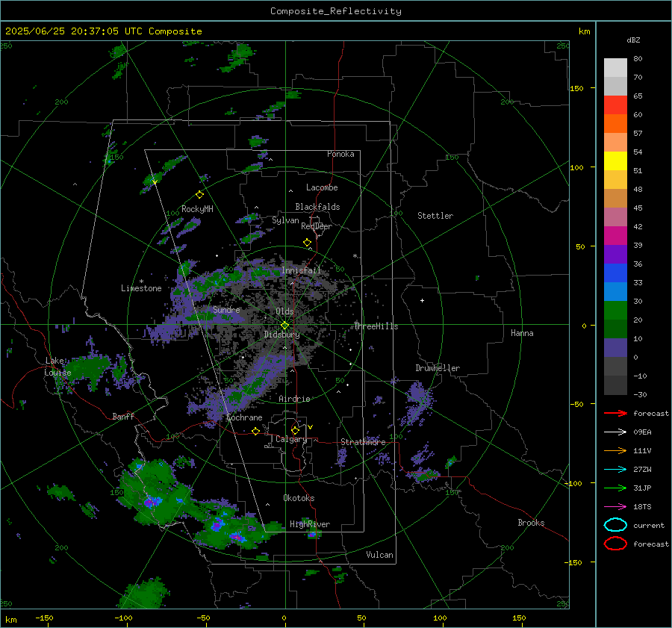Click the Hanna city label
The image size is (672, 628).
(522, 333)
